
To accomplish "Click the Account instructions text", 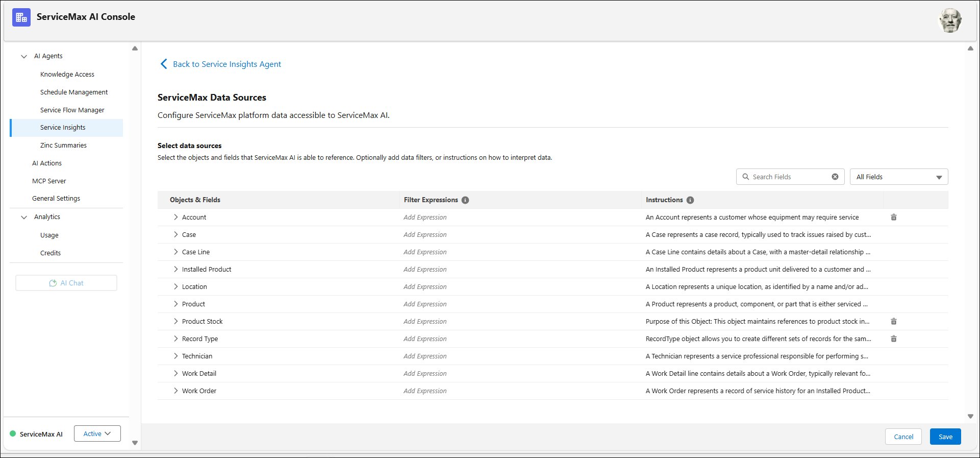I will click(752, 218).
